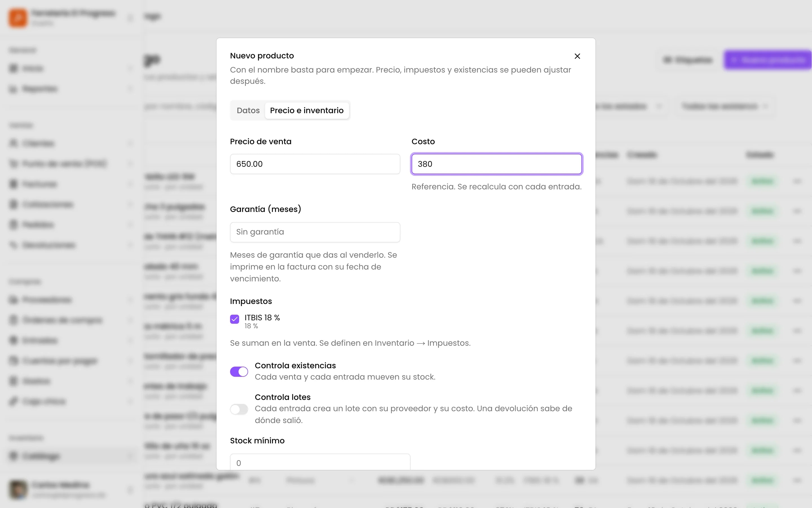Turn off Controla existencias switch
Viewport: 812px width, 508px height.
[239, 372]
